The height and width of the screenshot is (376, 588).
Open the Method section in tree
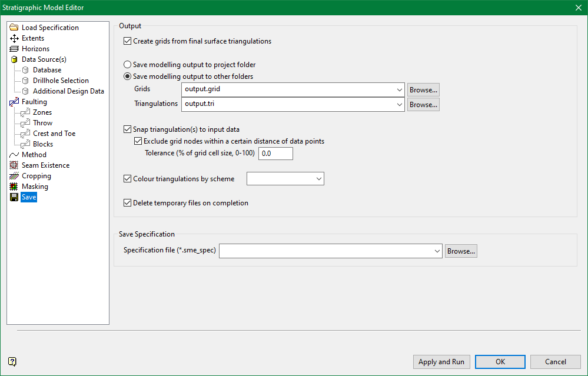click(x=34, y=155)
